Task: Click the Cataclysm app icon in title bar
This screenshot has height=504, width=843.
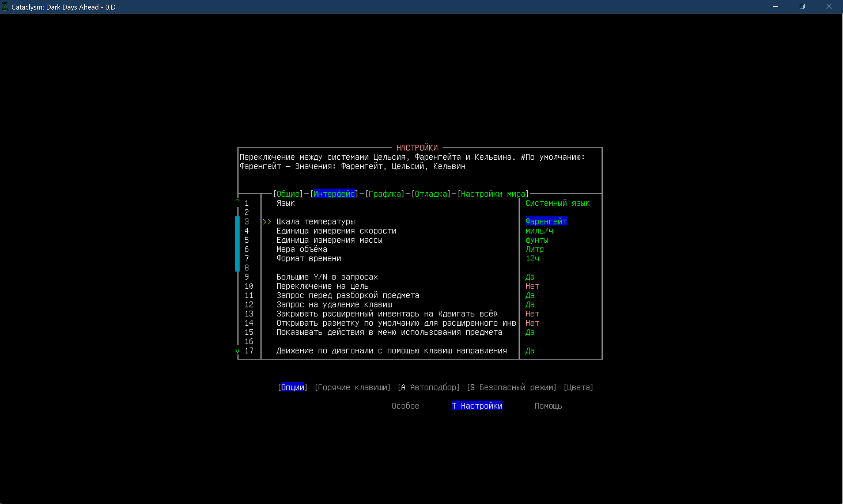Action: pos(5,7)
